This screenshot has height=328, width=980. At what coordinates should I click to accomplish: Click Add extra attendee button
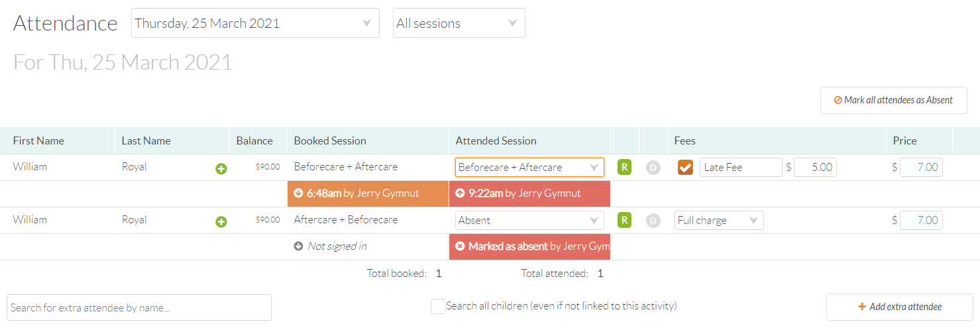(899, 307)
